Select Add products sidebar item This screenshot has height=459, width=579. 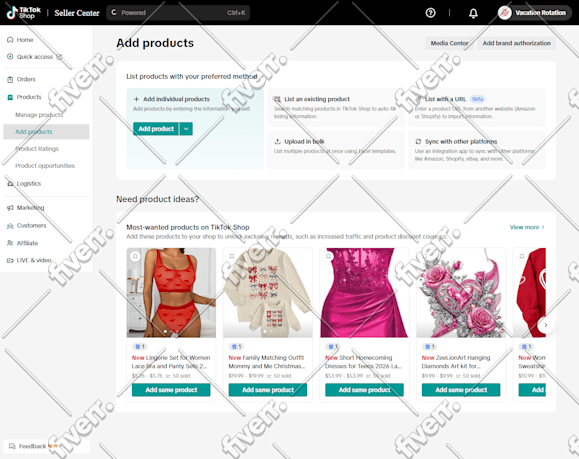coord(46,132)
